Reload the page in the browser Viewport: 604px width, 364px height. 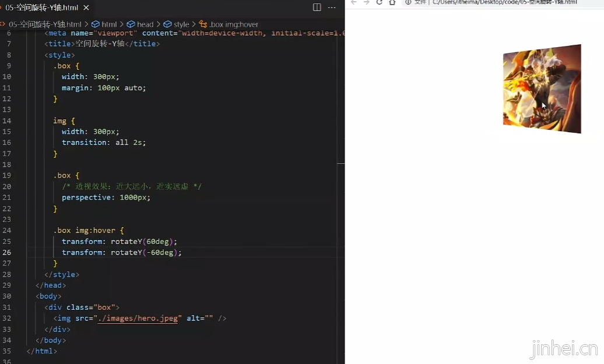point(380,2)
